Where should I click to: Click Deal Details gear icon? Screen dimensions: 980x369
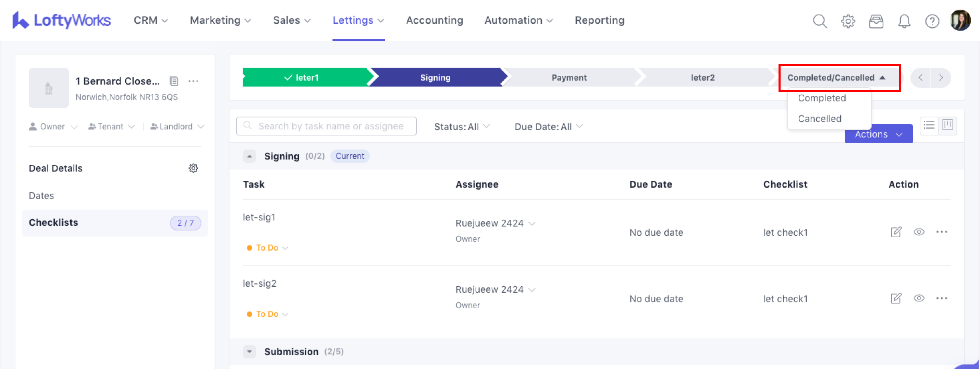(193, 168)
